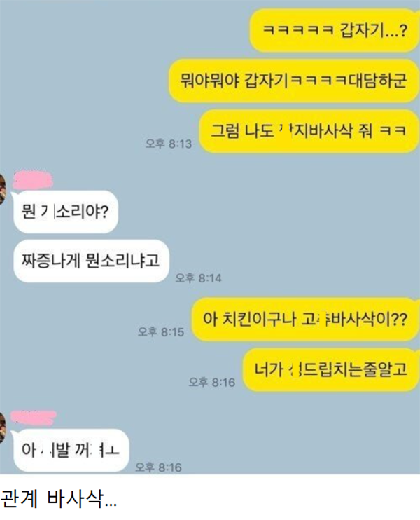This screenshot has height=520, width=420.
Task: Click '오후 8:16' timestamp beside the yellow bubble
Action: (x=212, y=382)
